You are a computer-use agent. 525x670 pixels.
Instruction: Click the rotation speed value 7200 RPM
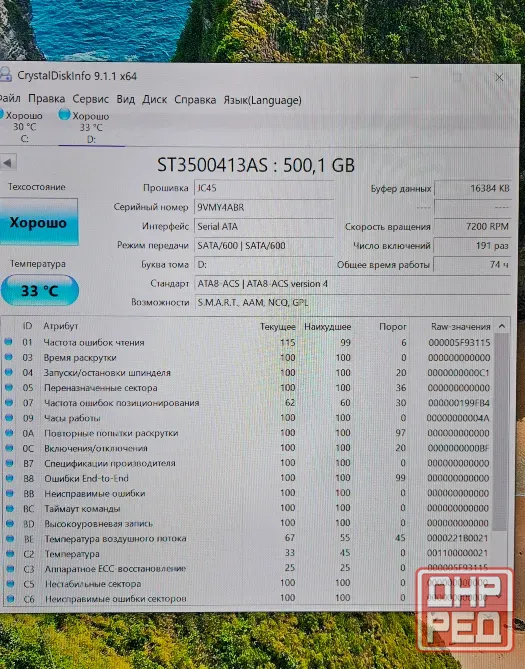(x=472, y=226)
